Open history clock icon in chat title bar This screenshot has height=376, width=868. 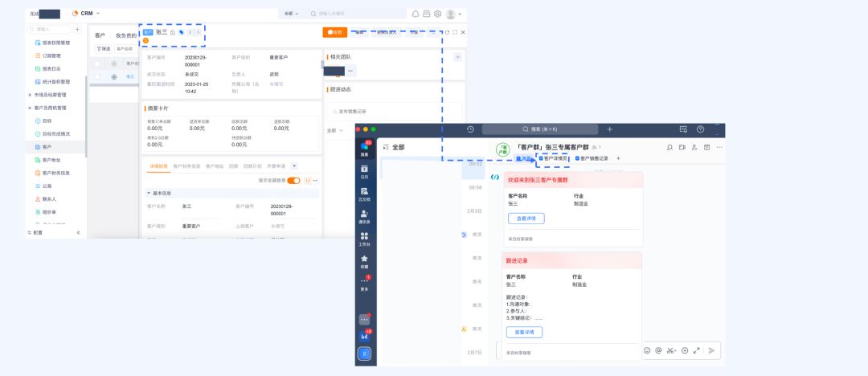(470, 129)
